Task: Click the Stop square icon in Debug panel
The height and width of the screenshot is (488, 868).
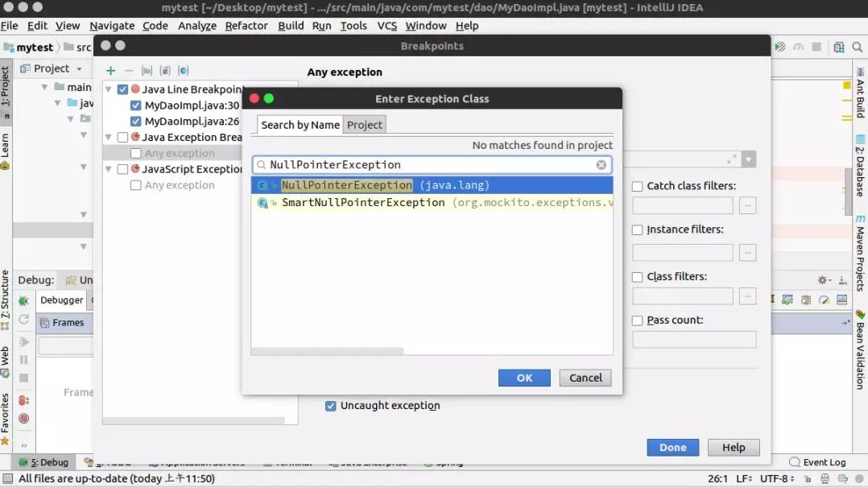Action: tap(24, 378)
